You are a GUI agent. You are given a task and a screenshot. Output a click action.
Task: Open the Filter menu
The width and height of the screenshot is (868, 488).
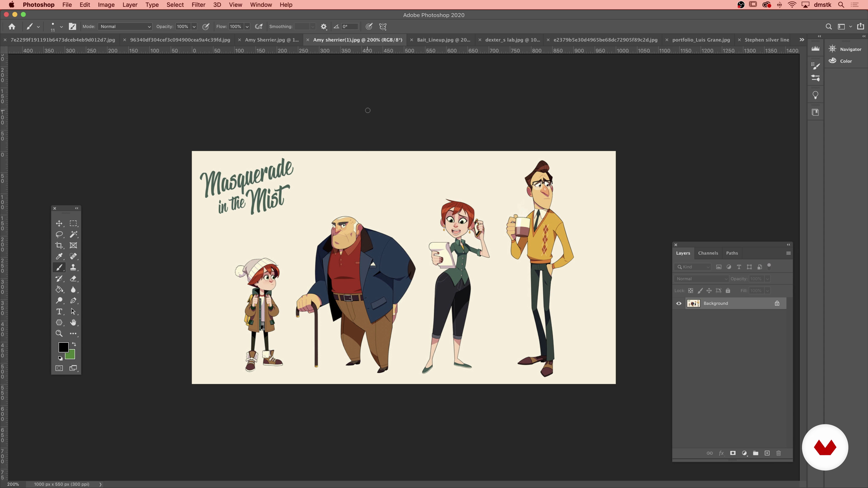click(198, 5)
